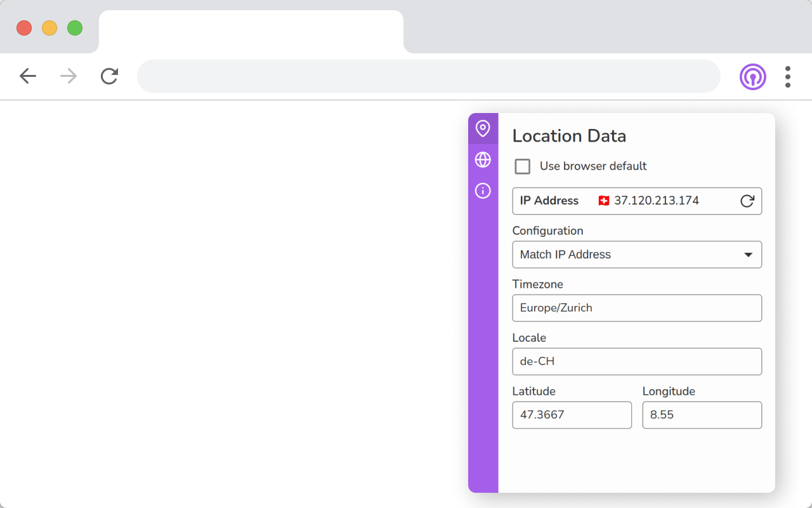Focus the Longitude input field

point(702,415)
